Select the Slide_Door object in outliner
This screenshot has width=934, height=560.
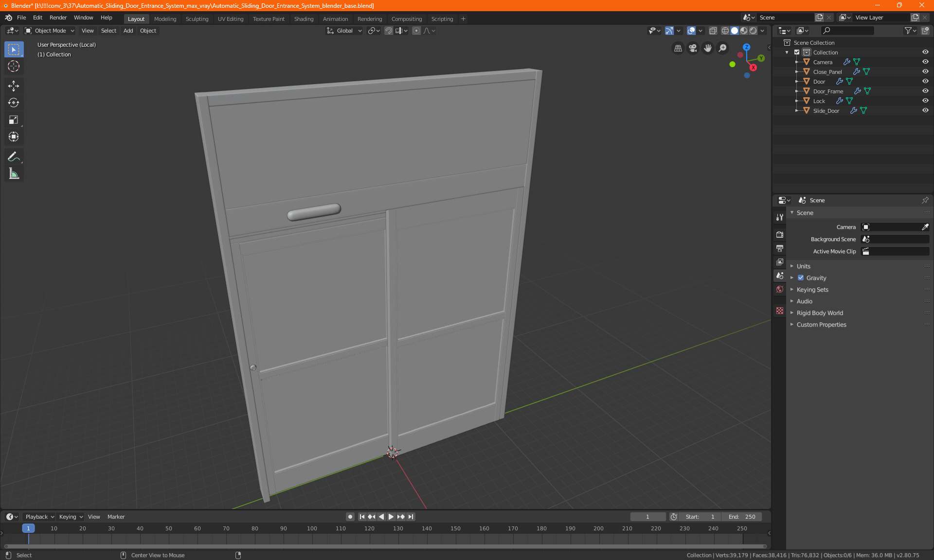[826, 111]
